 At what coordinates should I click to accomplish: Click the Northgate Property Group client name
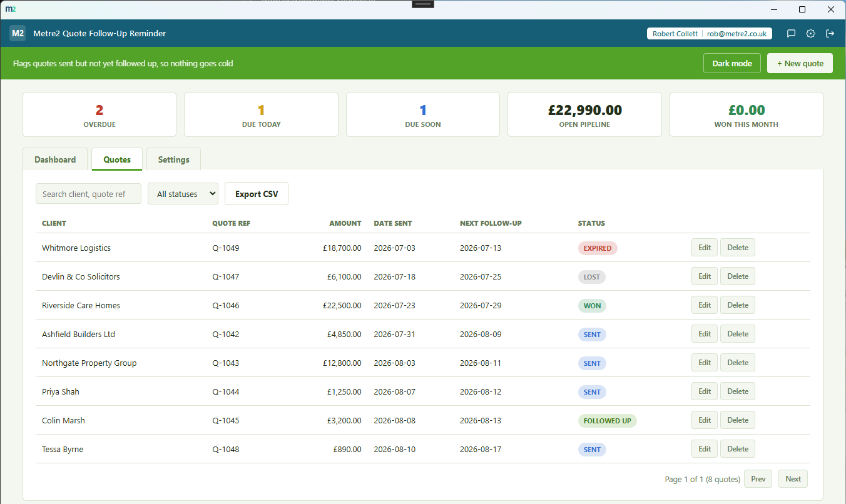pyautogui.click(x=89, y=363)
